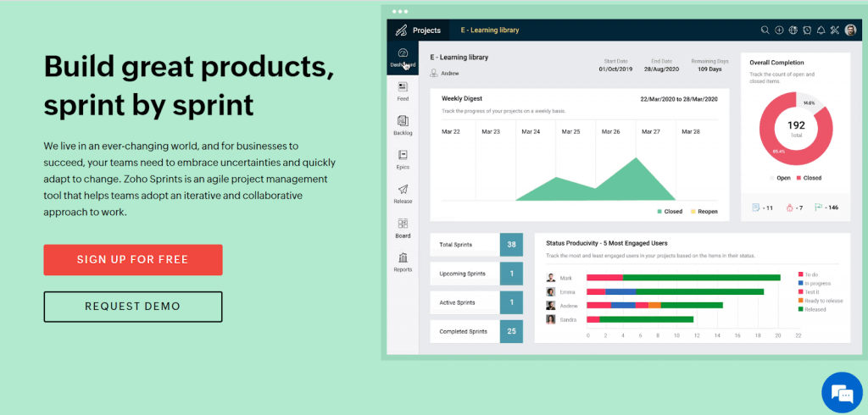Click the SIGN UP FOR FREE button
Image resolution: width=868 pixels, height=415 pixels.
[x=133, y=259]
